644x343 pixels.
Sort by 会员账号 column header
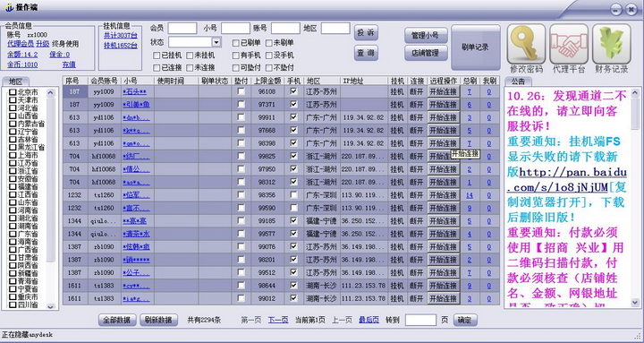105,81
